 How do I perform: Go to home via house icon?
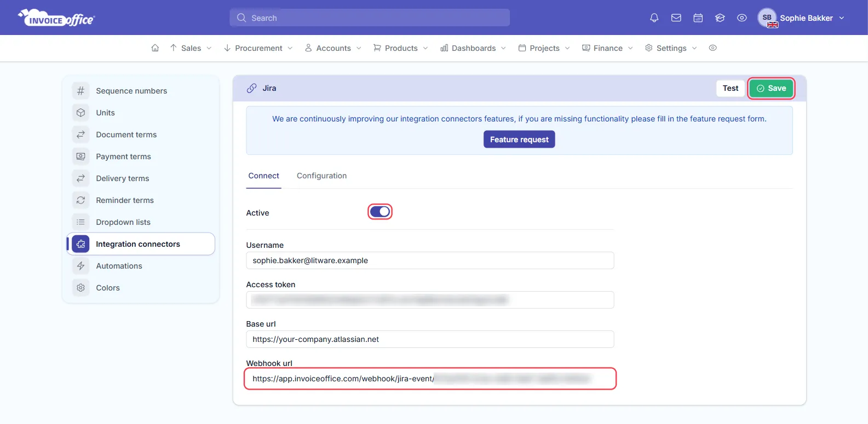coord(155,48)
